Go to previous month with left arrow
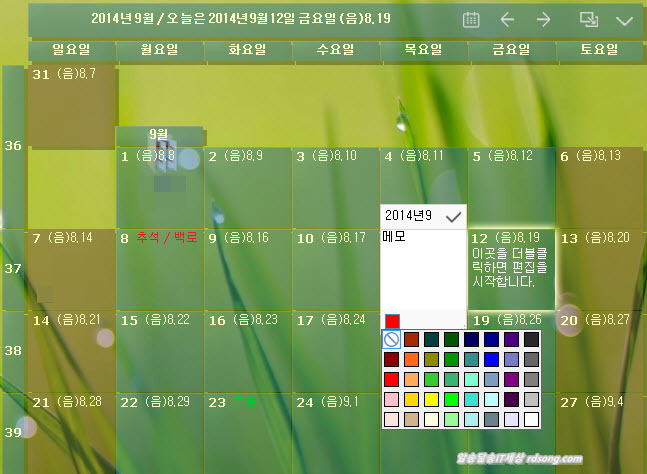The image size is (647, 474). (507, 19)
